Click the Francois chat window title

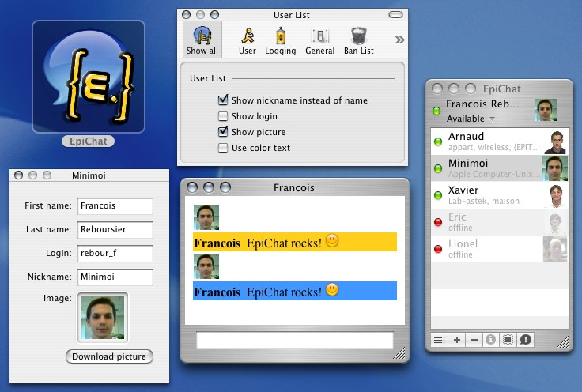click(294, 187)
